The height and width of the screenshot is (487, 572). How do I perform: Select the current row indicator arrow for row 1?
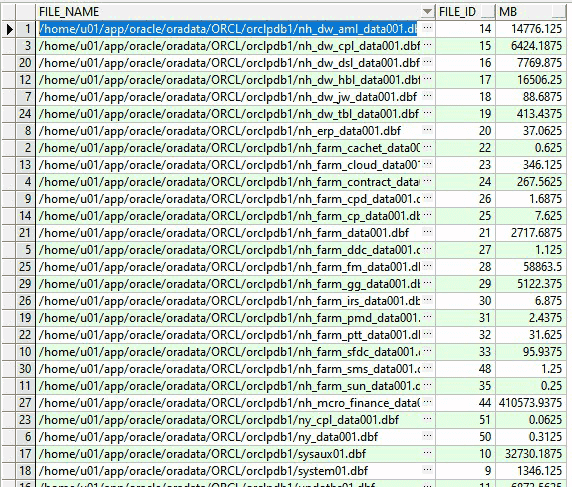point(9,29)
